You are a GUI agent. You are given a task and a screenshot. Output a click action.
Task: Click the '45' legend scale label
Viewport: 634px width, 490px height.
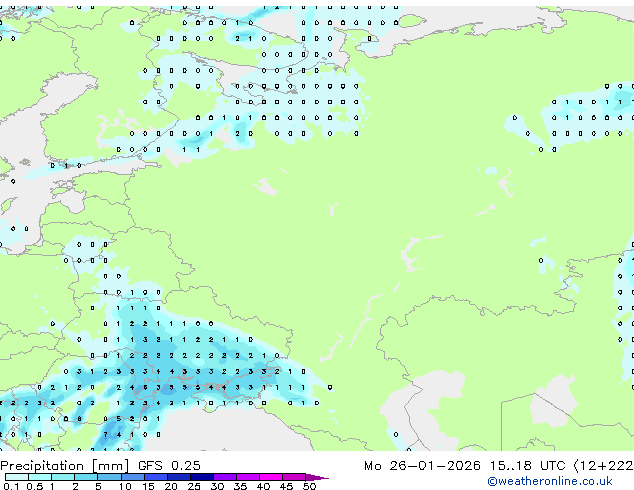coord(286,486)
